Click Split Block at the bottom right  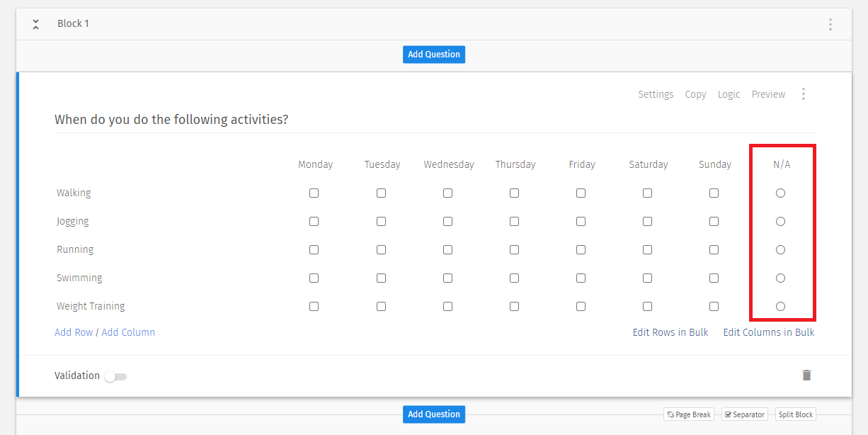(x=795, y=414)
